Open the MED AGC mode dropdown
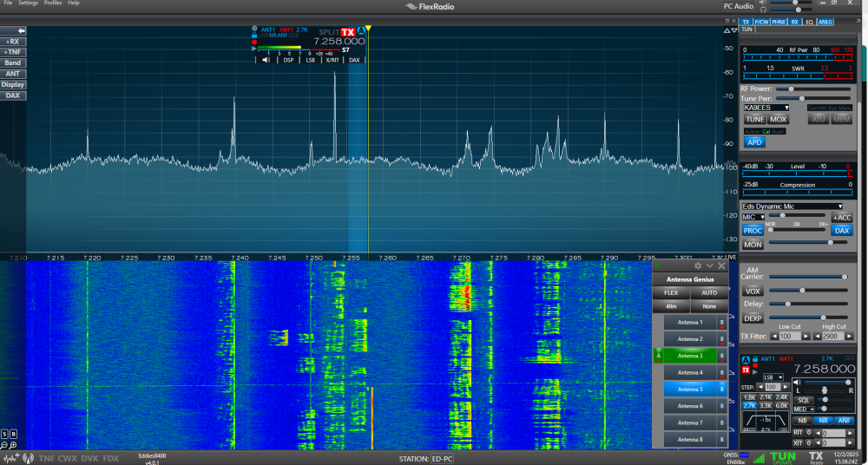 [804, 409]
